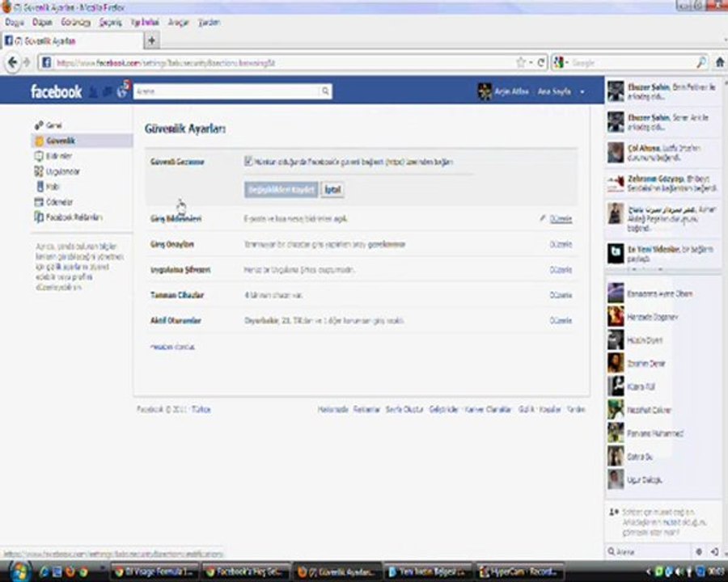Click the Hesabını dondur link
This screenshot has height=582, width=728.
point(172,347)
